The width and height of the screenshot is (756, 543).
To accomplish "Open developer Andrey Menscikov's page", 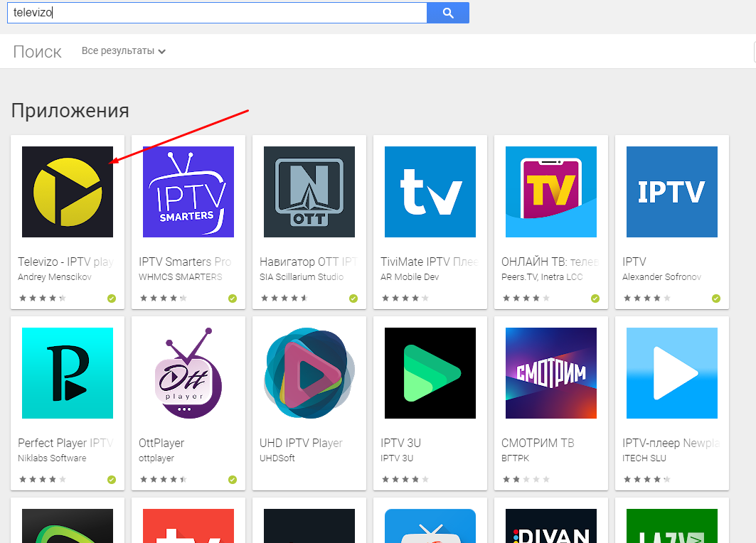I will click(x=55, y=277).
